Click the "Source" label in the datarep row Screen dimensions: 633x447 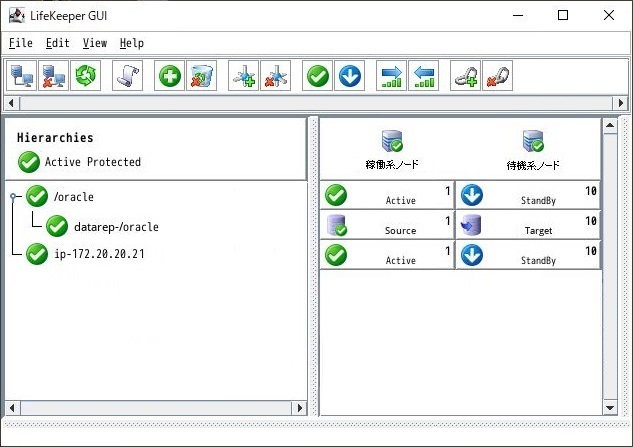(400, 231)
